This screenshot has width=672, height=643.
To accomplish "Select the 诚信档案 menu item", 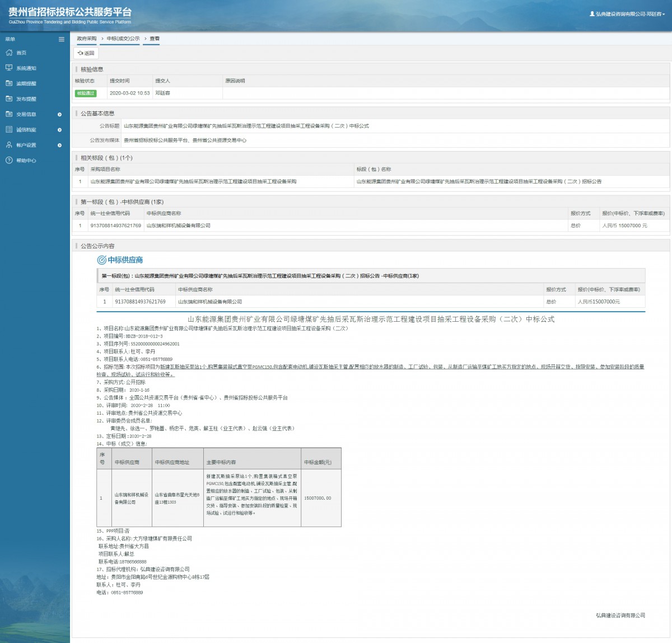I will pos(26,130).
